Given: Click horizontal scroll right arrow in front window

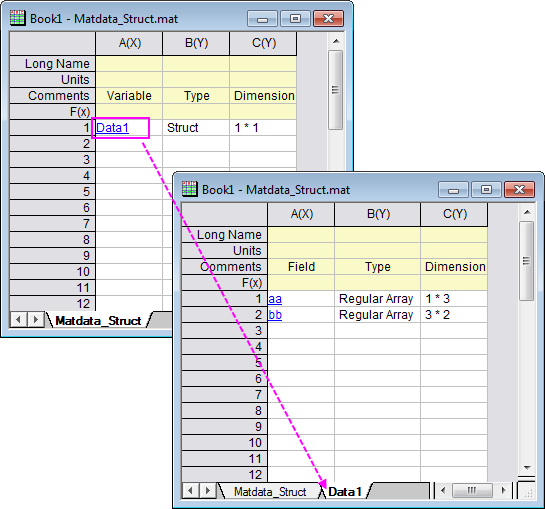Looking at the screenshot, I should 503,491.
